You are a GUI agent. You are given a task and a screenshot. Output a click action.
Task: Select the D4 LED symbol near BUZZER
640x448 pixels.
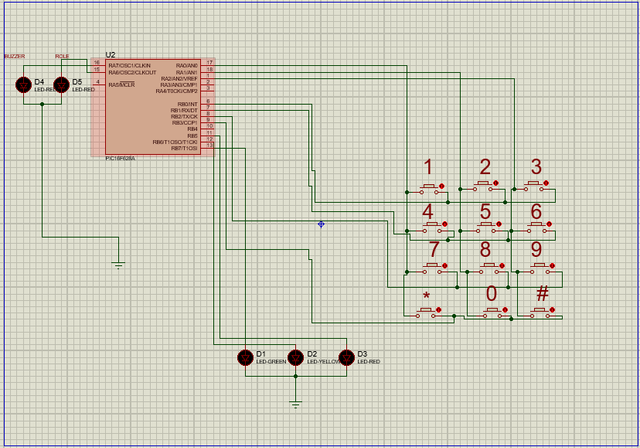point(24,85)
